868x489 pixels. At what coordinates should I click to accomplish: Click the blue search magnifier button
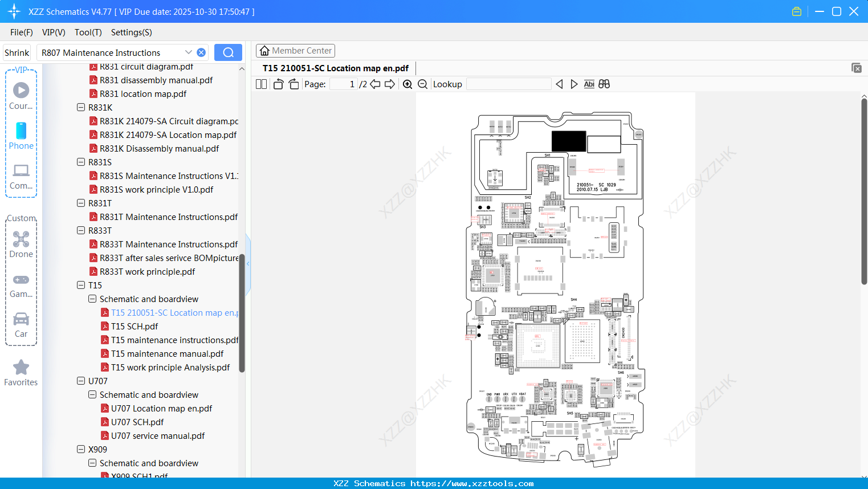[228, 52]
